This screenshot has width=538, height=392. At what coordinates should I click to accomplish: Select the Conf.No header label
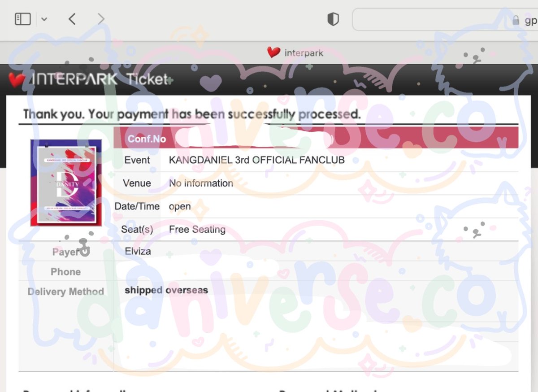pos(147,139)
